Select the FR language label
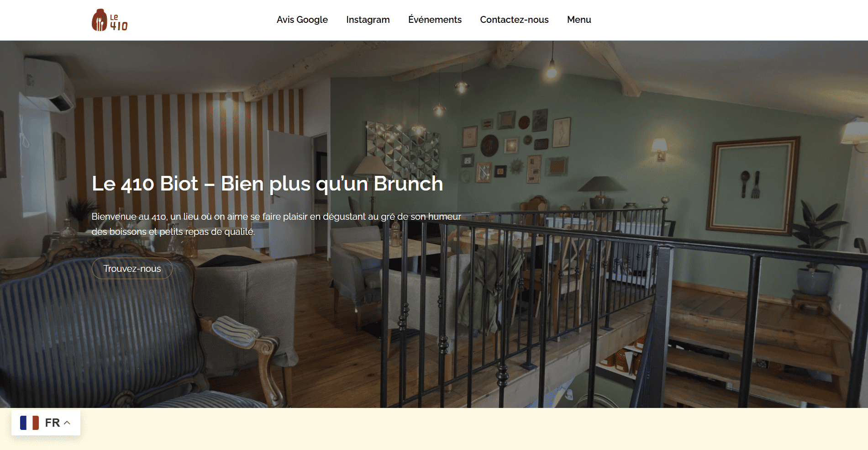868x450 pixels. point(53,423)
